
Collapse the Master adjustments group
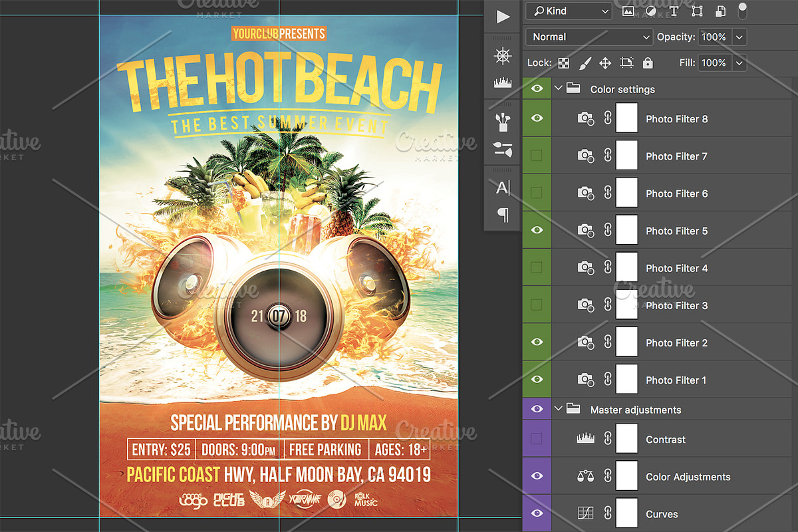559,409
